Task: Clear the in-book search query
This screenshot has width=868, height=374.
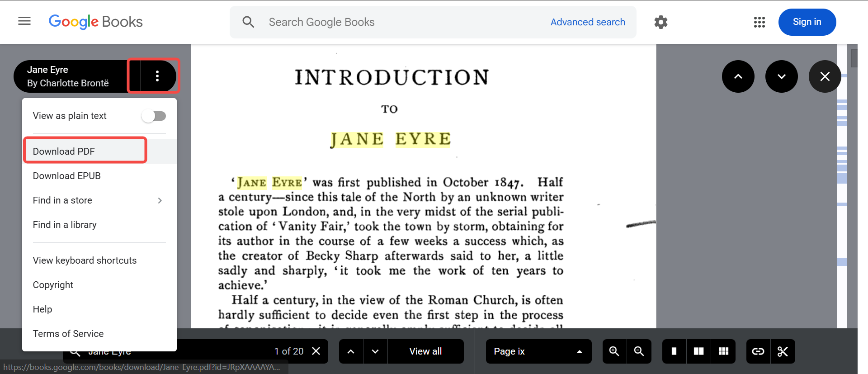Action: coord(316,351)
